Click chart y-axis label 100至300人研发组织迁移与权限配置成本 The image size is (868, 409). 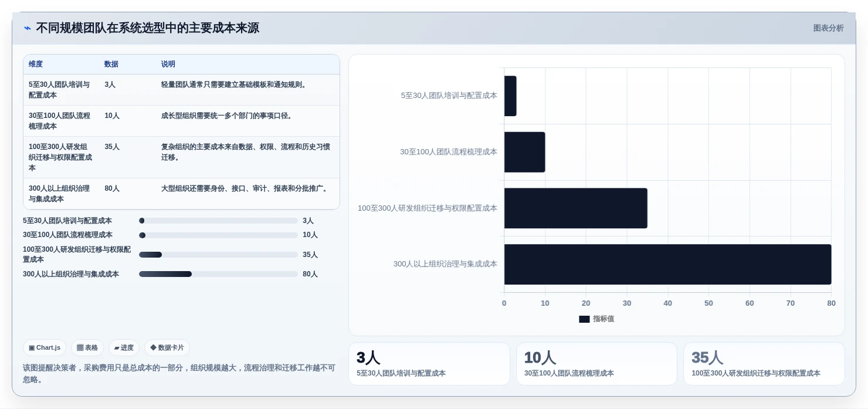pos(428,208)
